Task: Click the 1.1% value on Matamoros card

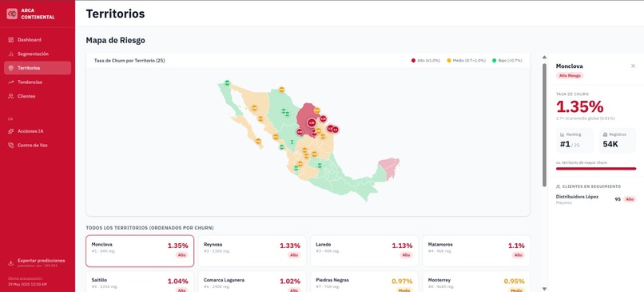Action: click(x=516, y=246)
